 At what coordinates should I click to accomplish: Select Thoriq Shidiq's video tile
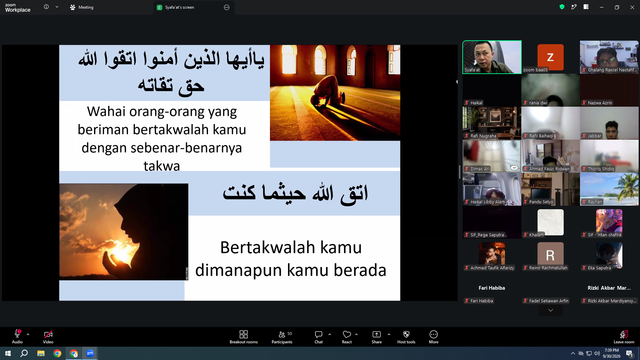coord(609,156)
